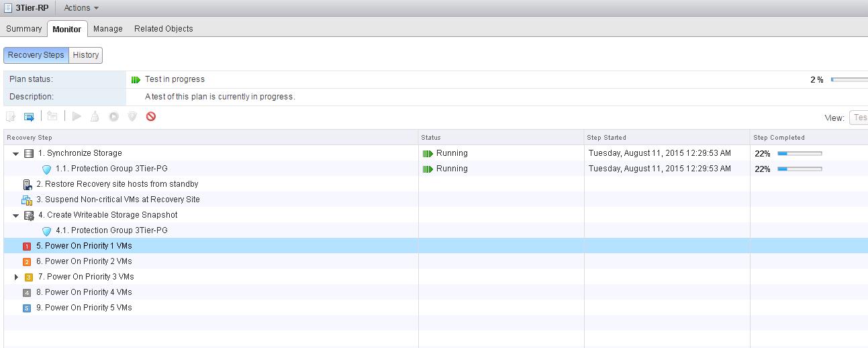This screenshot has width=868, height=348.
Task: Click the VM icon for Suspend Non-critical VMs
Action: (x=28, y=200)
